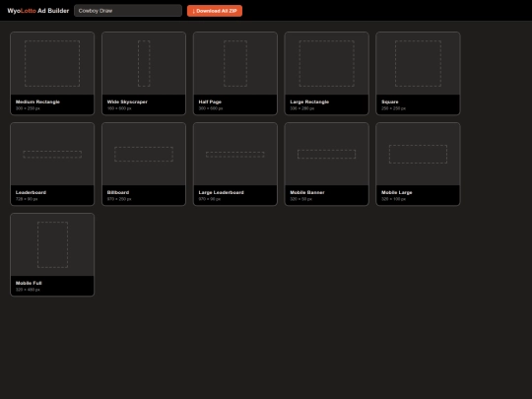Open the Large Leaderboard preview placeholder

(235, 155)
